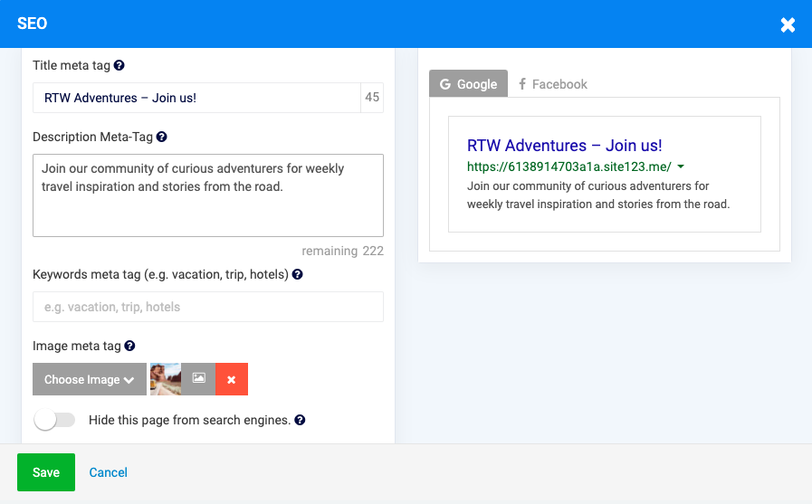Open help for Description Meta-Tag
This screenshot has height=504, width=812.
161,137
